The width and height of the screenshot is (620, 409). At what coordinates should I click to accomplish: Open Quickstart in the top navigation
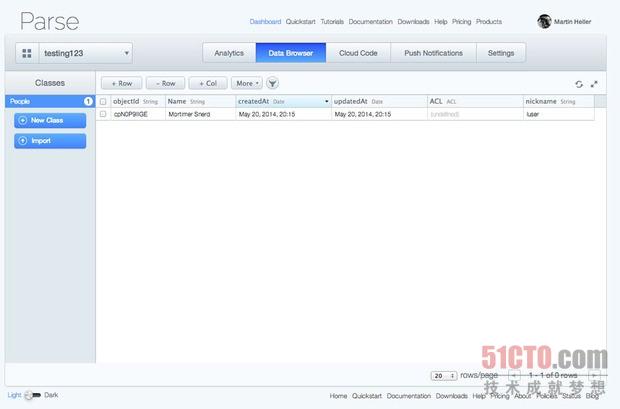point(301,22)
